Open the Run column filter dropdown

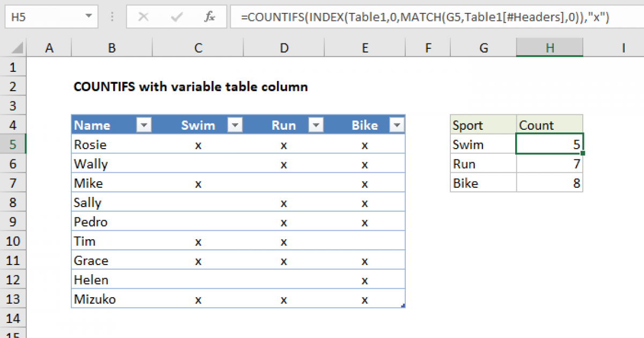[x=316, y=124]
